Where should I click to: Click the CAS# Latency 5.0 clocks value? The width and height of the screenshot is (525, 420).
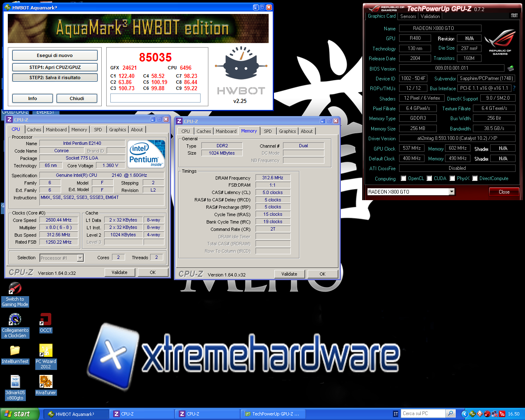[273, 192]
